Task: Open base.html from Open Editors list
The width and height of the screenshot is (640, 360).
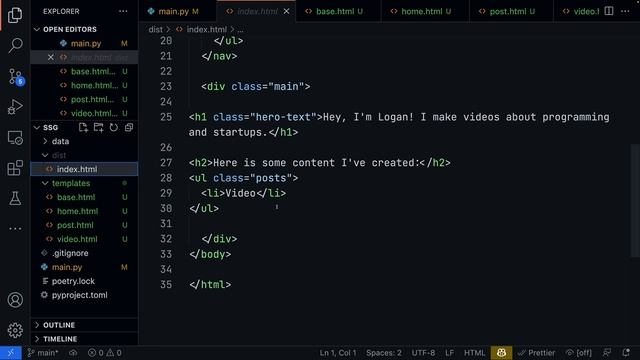Action: point(84,71)
